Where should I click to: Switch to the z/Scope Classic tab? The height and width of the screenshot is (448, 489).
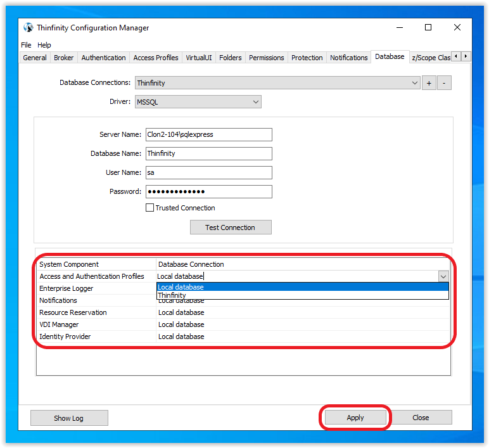(x=431, y=58)
